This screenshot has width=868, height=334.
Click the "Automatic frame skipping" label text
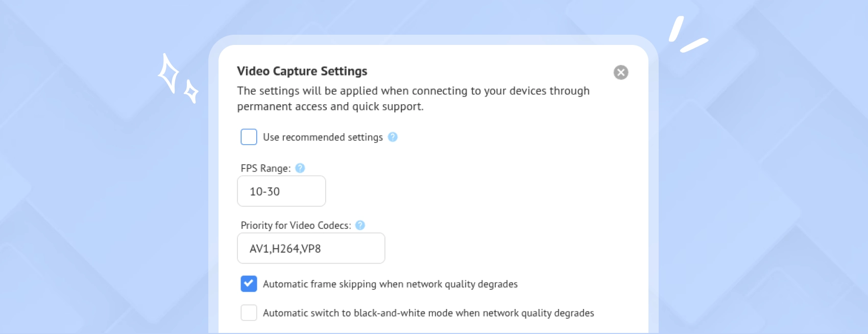point(390,284)
